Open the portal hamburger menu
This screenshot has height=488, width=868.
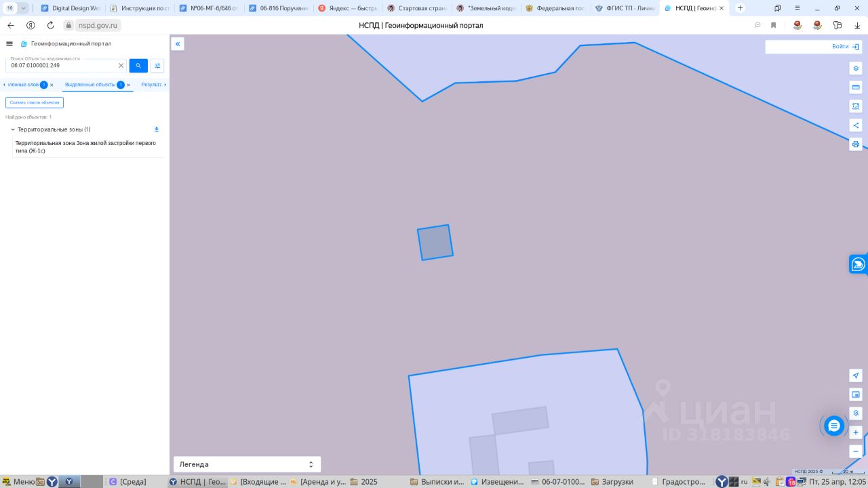click(9, 43)
